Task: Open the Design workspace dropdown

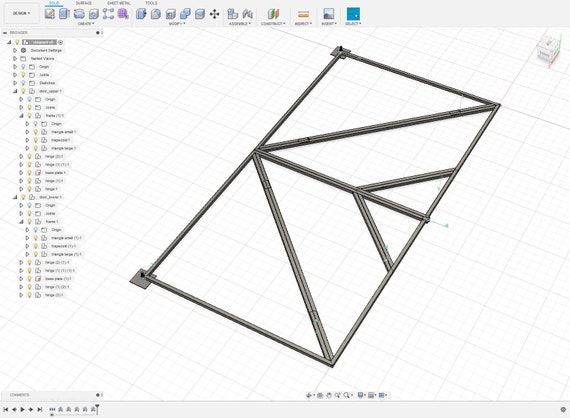Action: 21,13
